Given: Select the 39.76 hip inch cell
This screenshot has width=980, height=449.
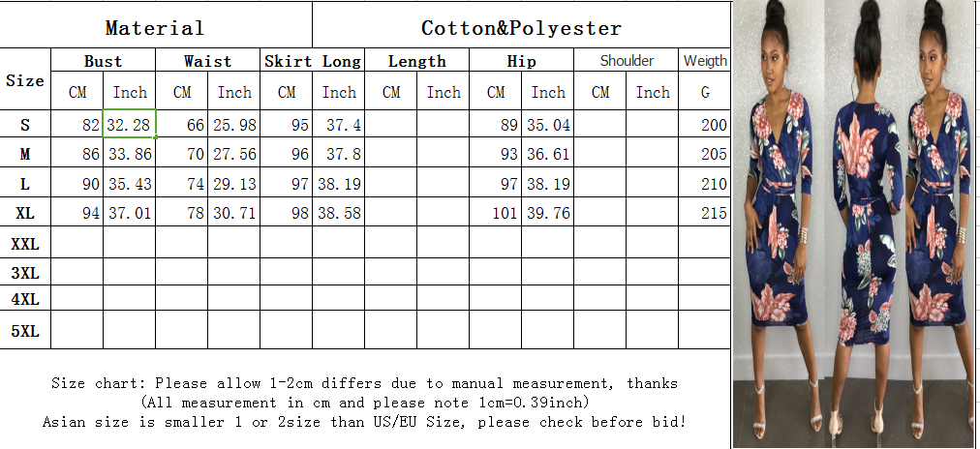Looking at the screenshot, I should [547, 213].
